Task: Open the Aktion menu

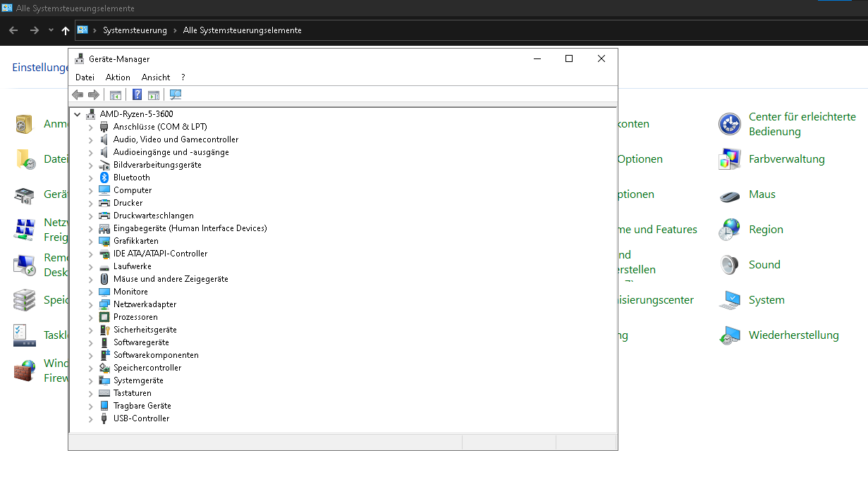Action: pyautogui.click(x=118, y=77)
